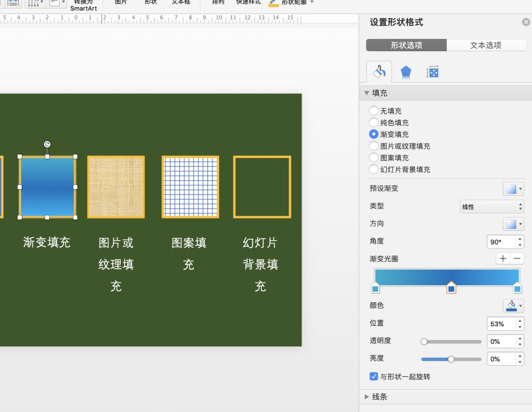Screen dimensions: 532x412
Task: Select the gradient-filled blue square
Action: 47,187
